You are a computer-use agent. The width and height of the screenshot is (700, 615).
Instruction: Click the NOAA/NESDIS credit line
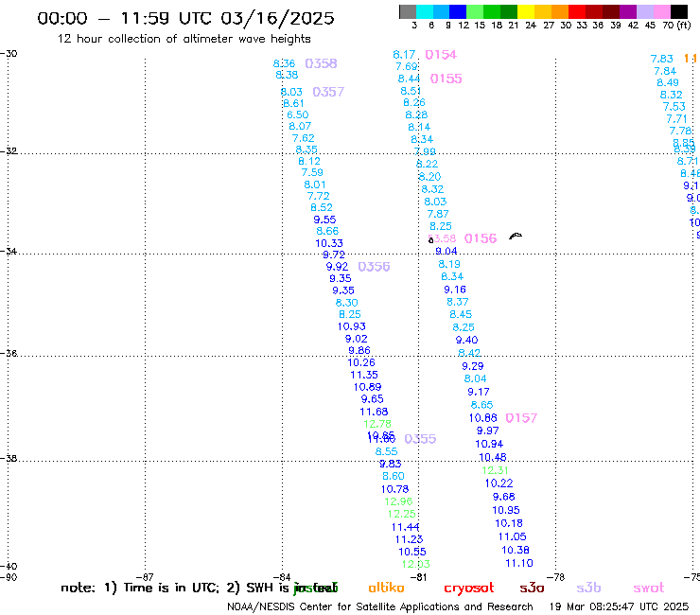[x=380, y=606]
